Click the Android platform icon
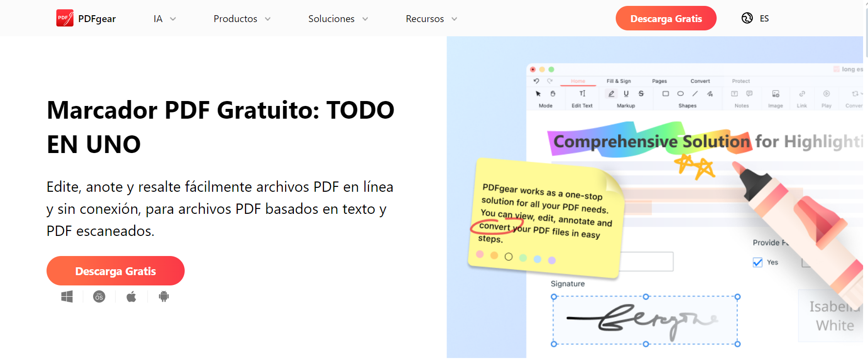868x359 pixels. (x=164, y=297)
